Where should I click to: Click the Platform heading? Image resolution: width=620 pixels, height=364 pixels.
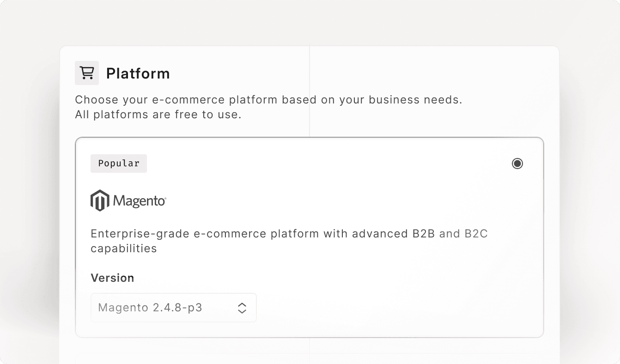(x=138, y=73)
